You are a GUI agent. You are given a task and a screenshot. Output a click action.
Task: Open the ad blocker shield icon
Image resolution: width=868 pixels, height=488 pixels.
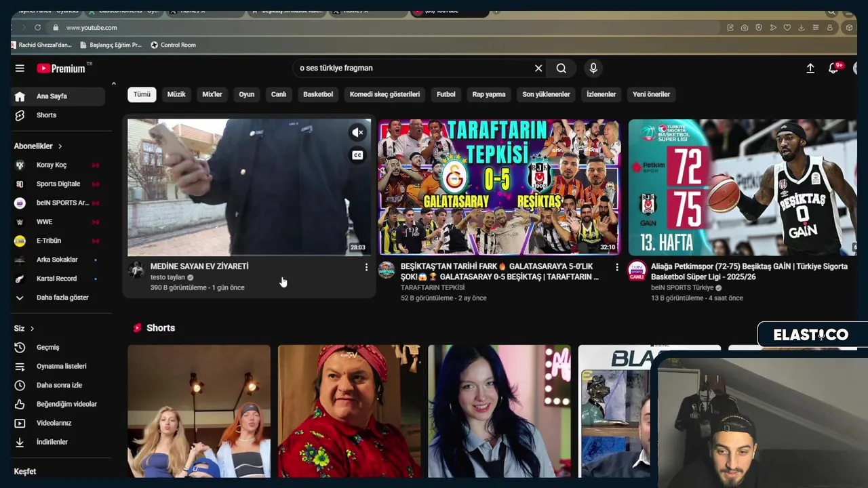coord(759,28)
